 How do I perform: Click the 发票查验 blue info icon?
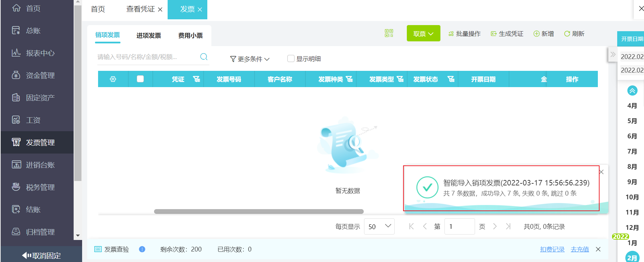coord(142,249)
